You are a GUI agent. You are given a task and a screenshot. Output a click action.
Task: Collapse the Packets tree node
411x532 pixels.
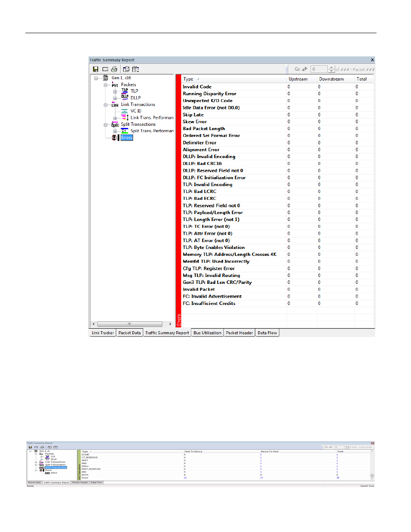pyautogui.click(x=106, y=85)
